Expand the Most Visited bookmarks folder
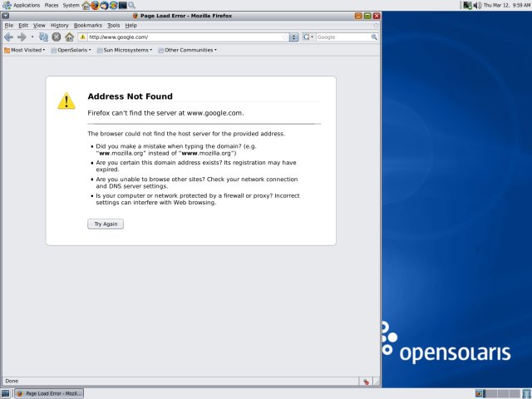 point(24,50)
